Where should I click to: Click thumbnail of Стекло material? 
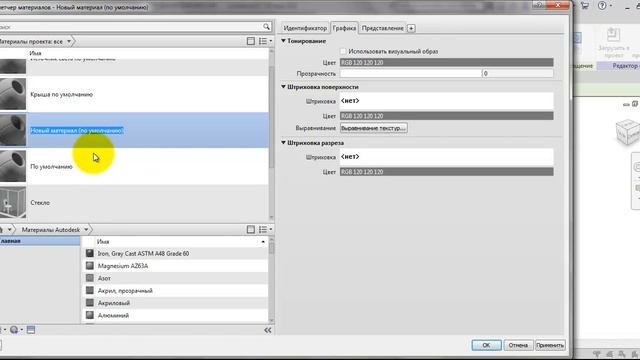click(x=13, y=202)
